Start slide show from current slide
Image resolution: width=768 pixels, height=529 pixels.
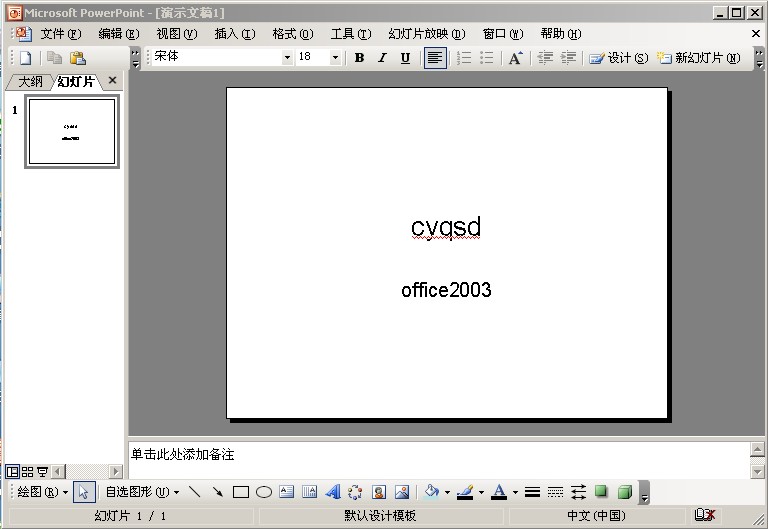pyautogui.click(x=43, y=472)
